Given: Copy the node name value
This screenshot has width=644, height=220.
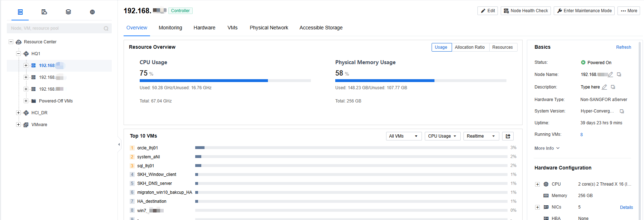Looking at the screenshot, I should point(619,75).
